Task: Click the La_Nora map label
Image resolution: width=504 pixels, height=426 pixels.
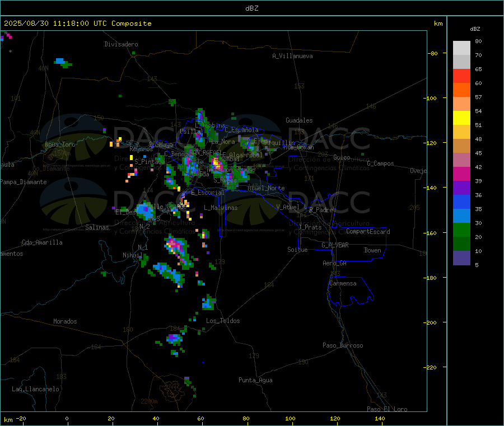Action: (223, 142)
